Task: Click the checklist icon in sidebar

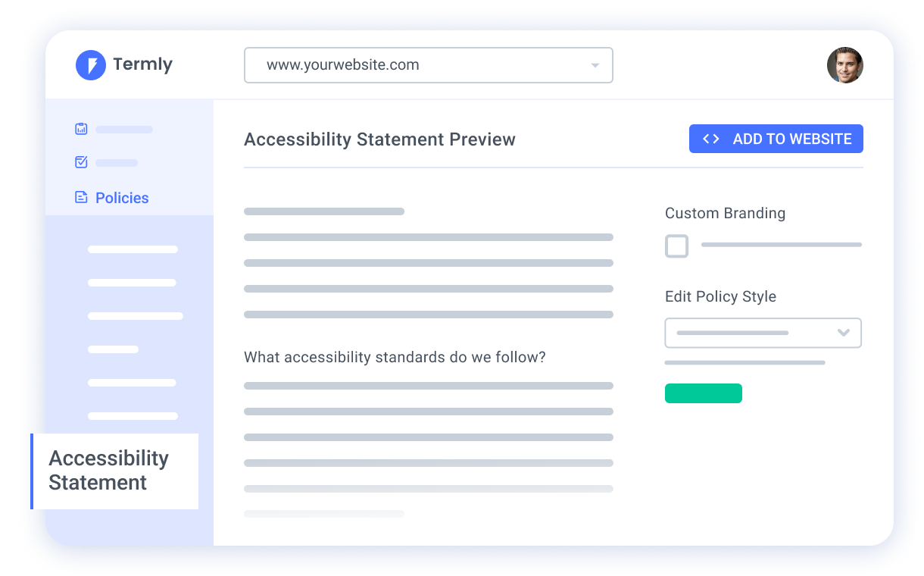Action: click(x=81, y=162)
